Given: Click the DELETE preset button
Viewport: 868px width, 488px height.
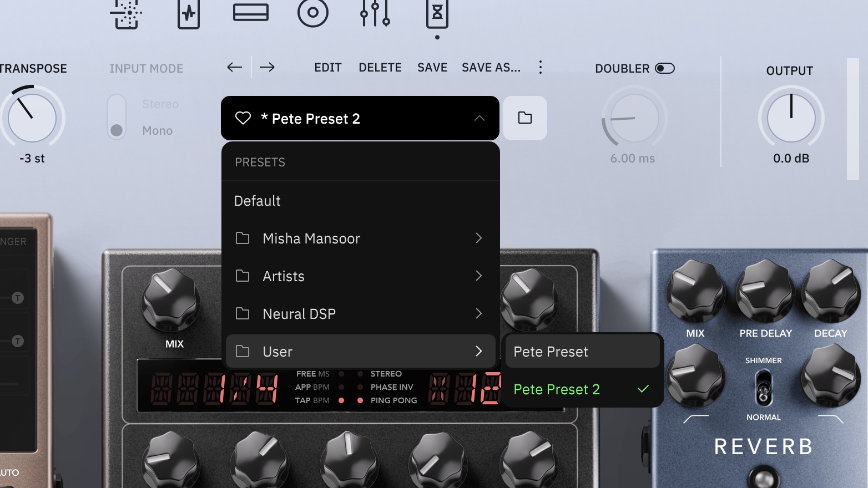Looking at the screenshot, I should coord(380,68).
